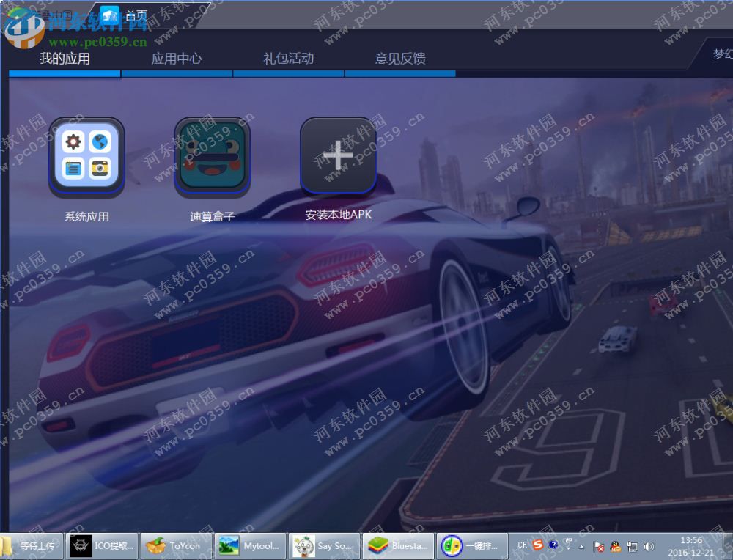Click the network status icon in the tray
This screenshot has width=733, height=560.
click(x=633, y=547)
